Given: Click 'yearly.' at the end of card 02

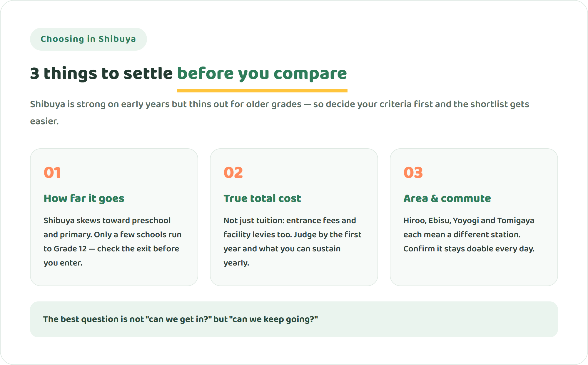Looking at the screenshot, I should click(x=236, y=263).
